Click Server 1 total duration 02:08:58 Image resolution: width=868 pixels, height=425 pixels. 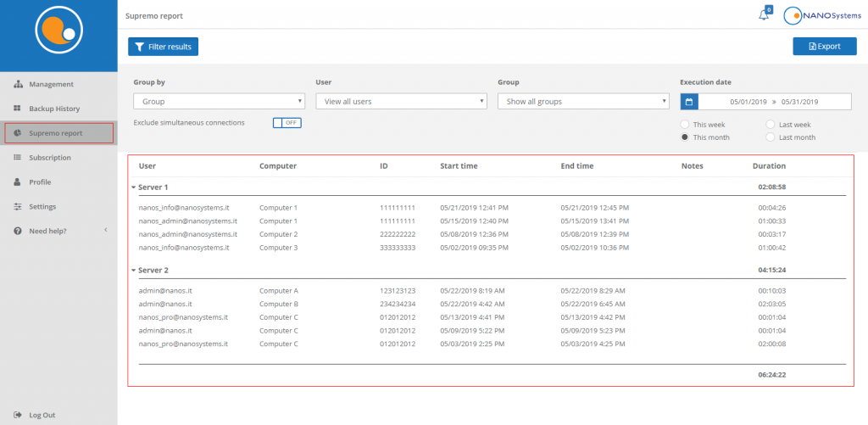tap(772, 187)
